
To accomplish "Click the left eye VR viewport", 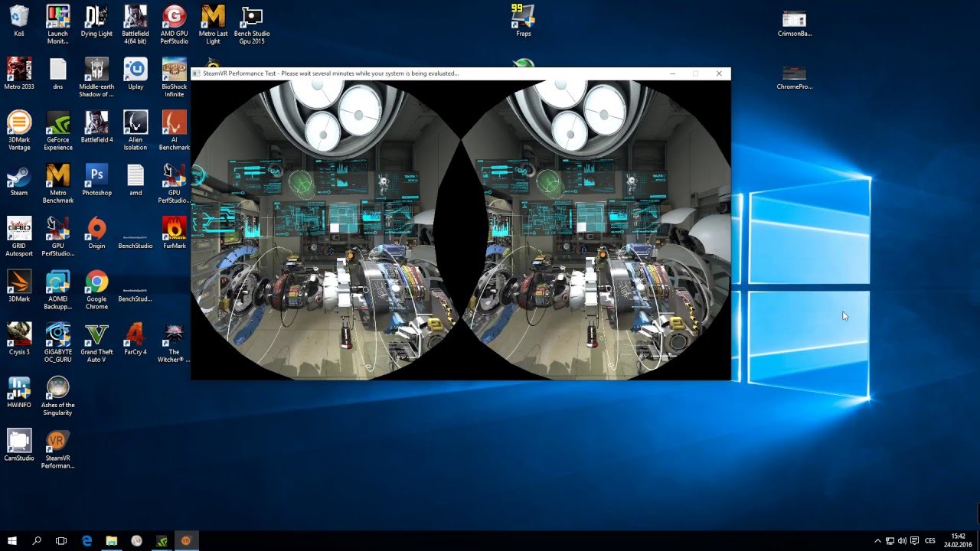I will point(325,230).
